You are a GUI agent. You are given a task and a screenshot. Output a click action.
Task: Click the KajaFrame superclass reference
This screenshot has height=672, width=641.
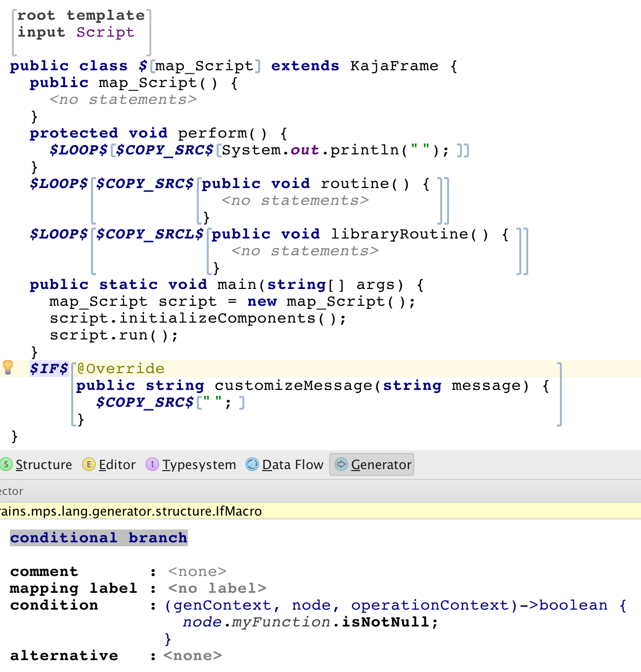[394, 66]
